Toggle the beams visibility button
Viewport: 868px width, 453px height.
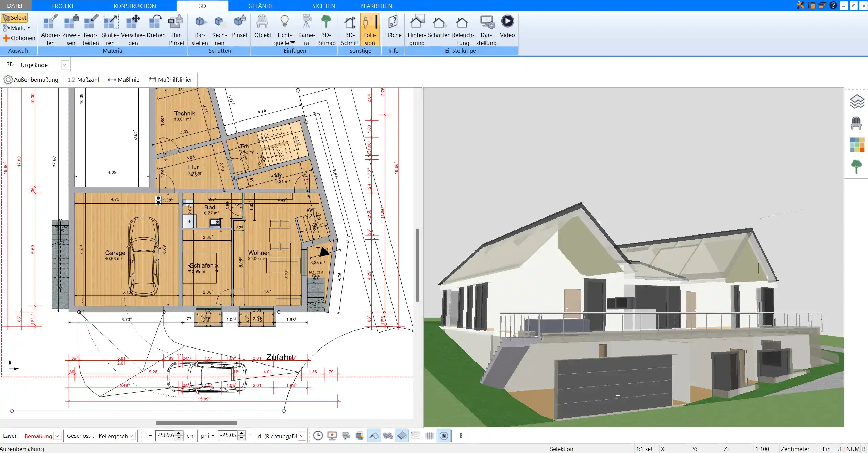point(388,436)
